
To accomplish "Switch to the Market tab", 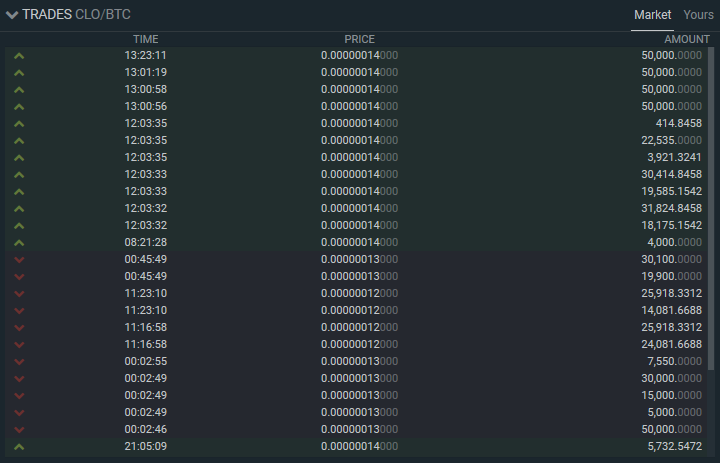I will (x=652, y=15).
